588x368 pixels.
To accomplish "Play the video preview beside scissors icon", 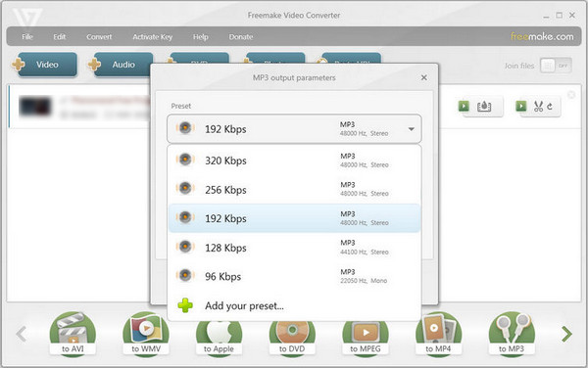I will 521,106.
